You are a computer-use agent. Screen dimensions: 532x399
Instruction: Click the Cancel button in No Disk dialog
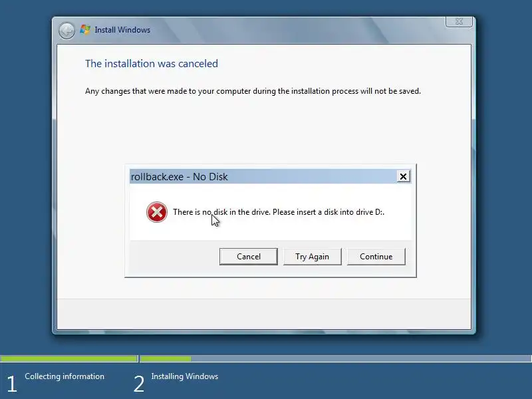pyautogui.click(x=248, y=257)
